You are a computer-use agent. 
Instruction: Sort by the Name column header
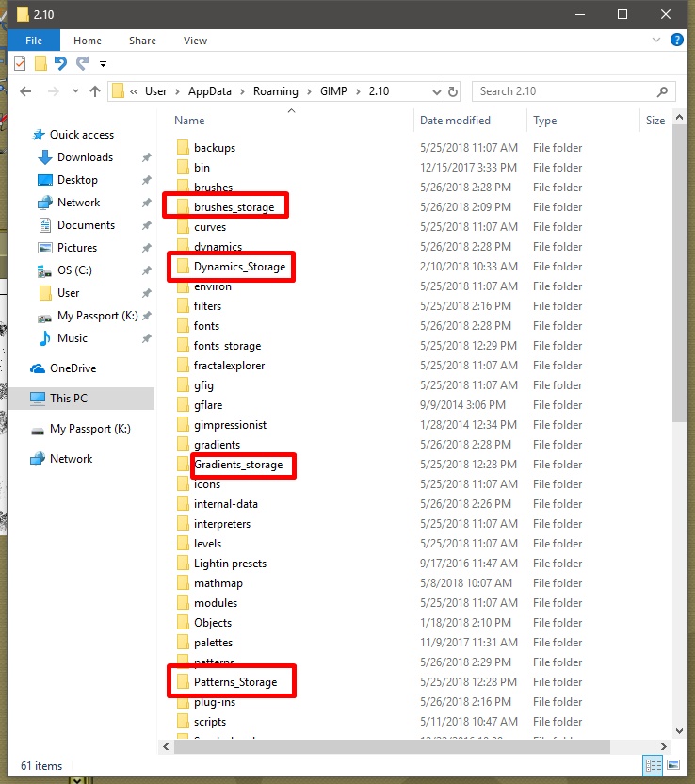click(189, 121)
